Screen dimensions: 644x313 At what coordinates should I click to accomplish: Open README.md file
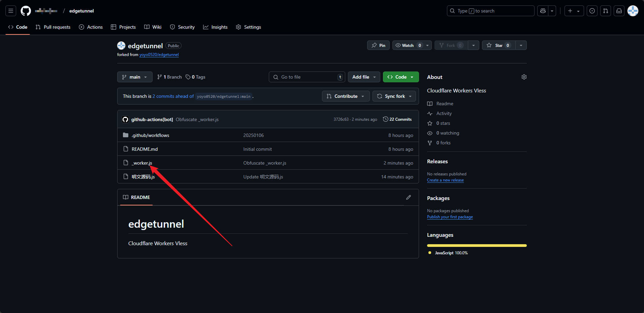pos(144,149)
